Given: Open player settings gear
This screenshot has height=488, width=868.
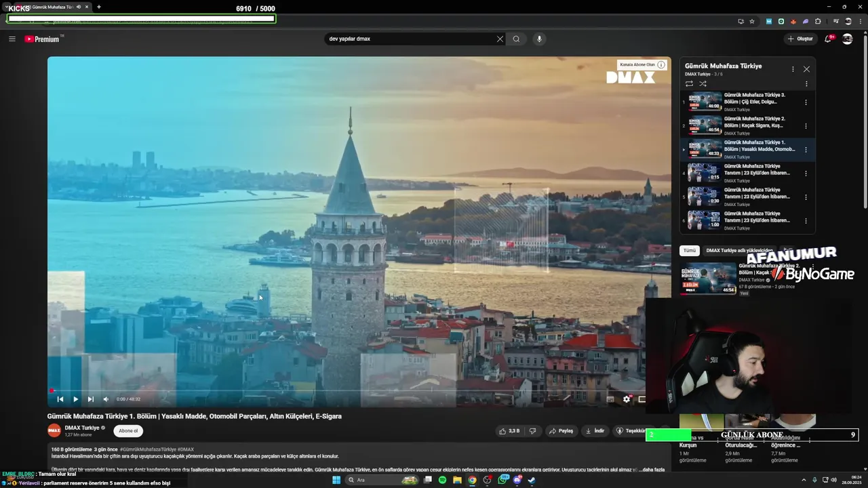Looking at the screenshot, I should (627, 399).
